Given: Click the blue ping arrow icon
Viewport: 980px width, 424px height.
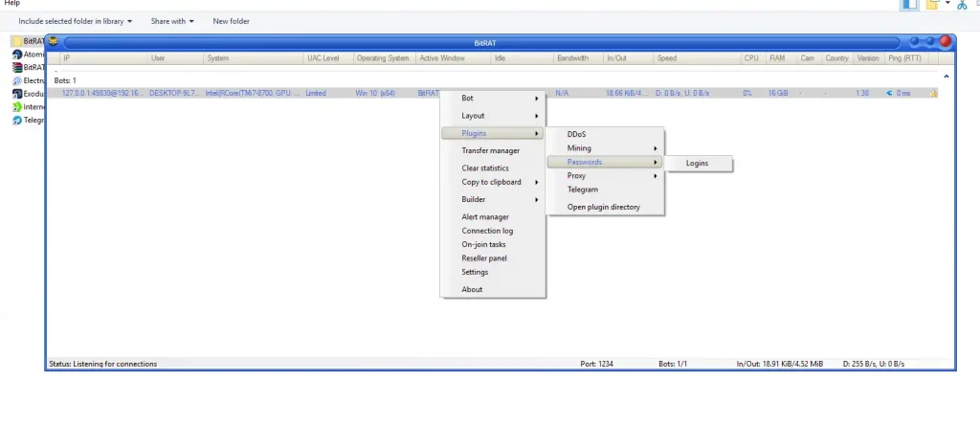Looking at the screenshot, I should tap(889, 93).
